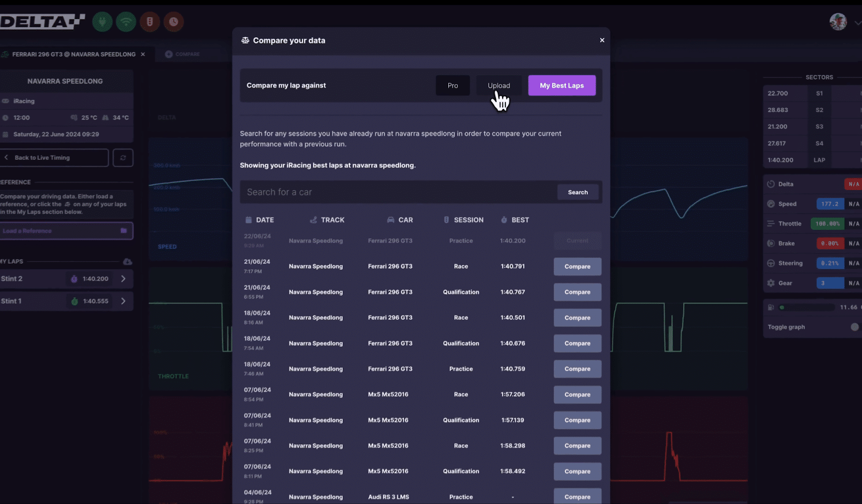The width and height of the screenshot is (862, 504).
Task: Click the fuel pump icon
Action: coord(771,307)
